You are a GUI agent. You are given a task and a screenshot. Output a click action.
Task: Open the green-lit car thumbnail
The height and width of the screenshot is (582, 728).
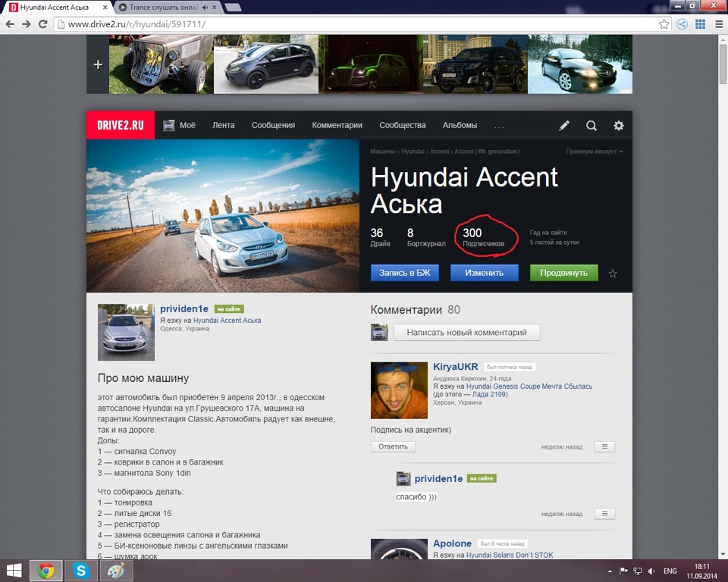click(x=371, y=64)
